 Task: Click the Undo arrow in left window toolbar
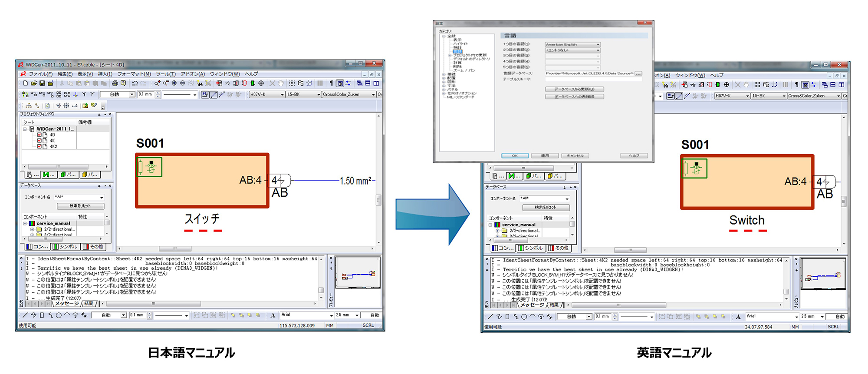pos(135,83)
